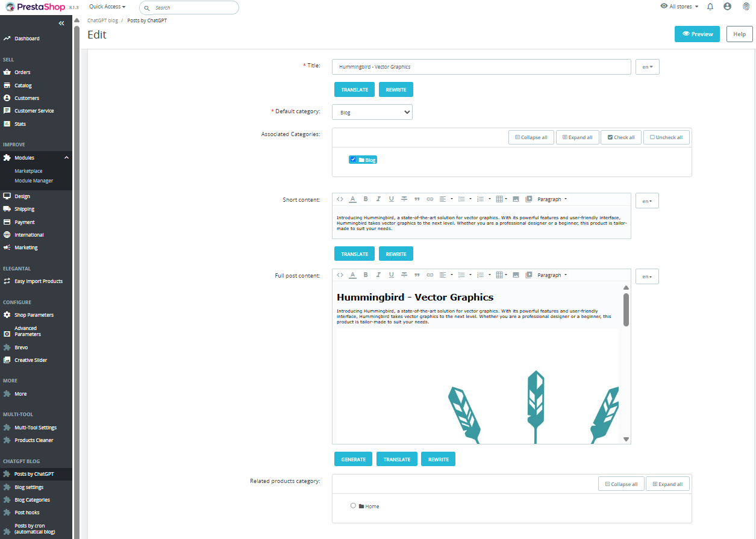756x539 pixels.
Task: Open Paragraph format dropdown in Full post toolbar
Action: tap(552, 275)
